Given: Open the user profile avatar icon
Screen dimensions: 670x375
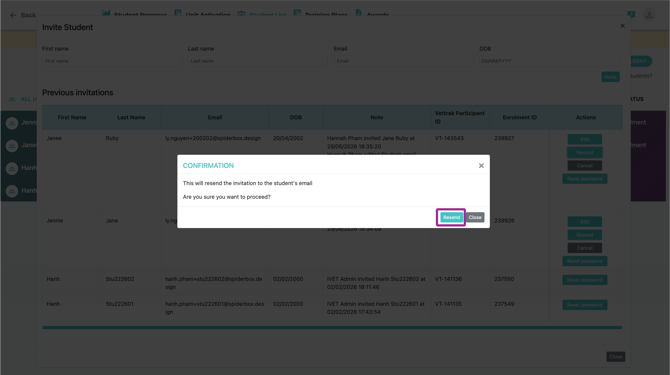Looking at the screenshot, I should point(649,15).
